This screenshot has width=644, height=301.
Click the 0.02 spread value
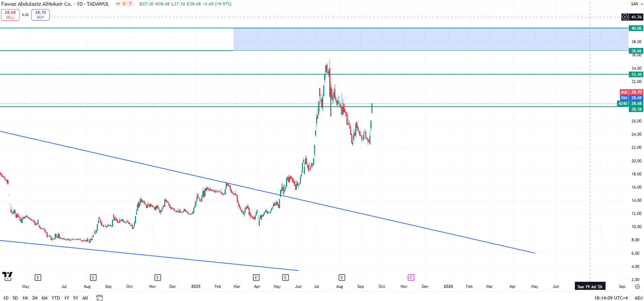(x=25, y=15)
